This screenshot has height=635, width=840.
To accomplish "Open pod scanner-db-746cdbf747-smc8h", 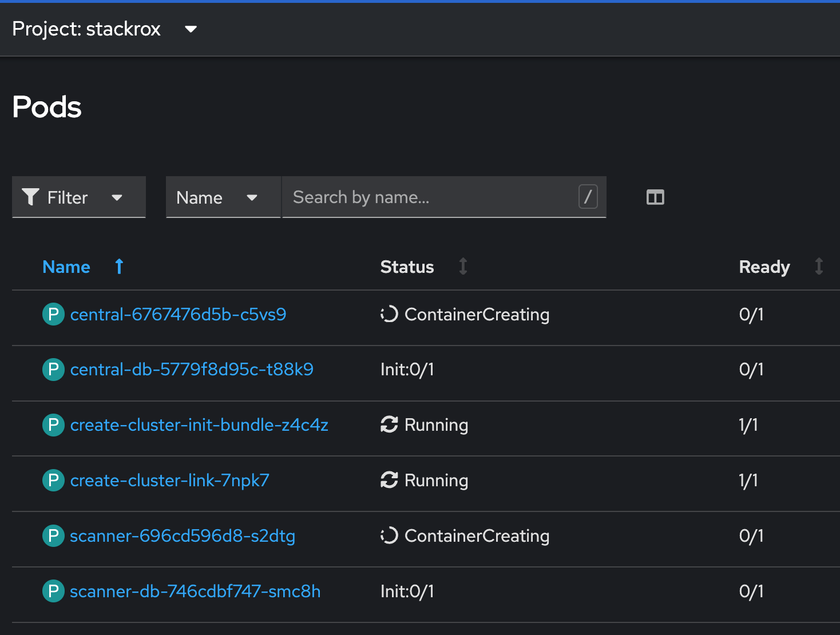I will (195, 592).
